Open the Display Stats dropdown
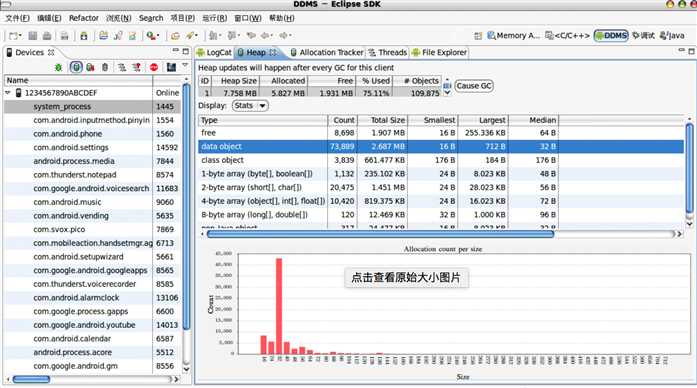Screen dimensions: 697x388 click(250, 106)
